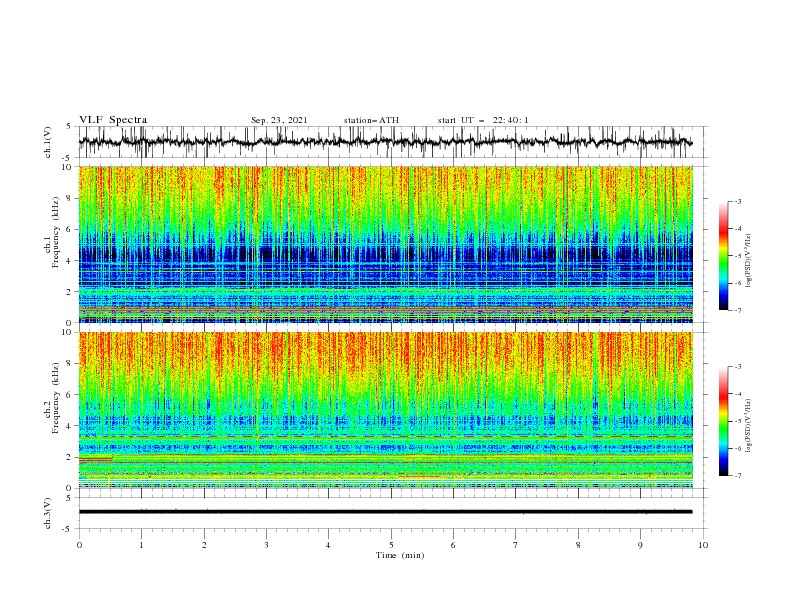This screenshot has width=792, height=612.
Task: Click the 'station=ATH' label
Action: [371, 120]
